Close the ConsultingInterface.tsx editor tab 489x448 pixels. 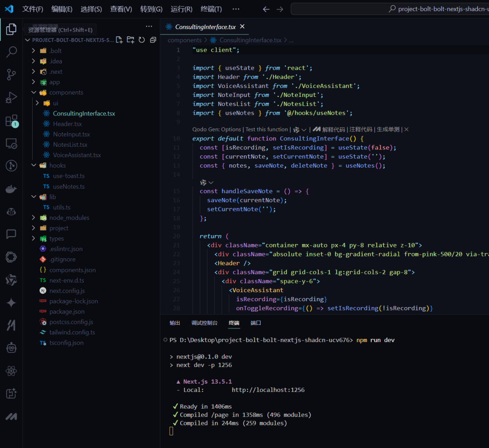(242, 27)
